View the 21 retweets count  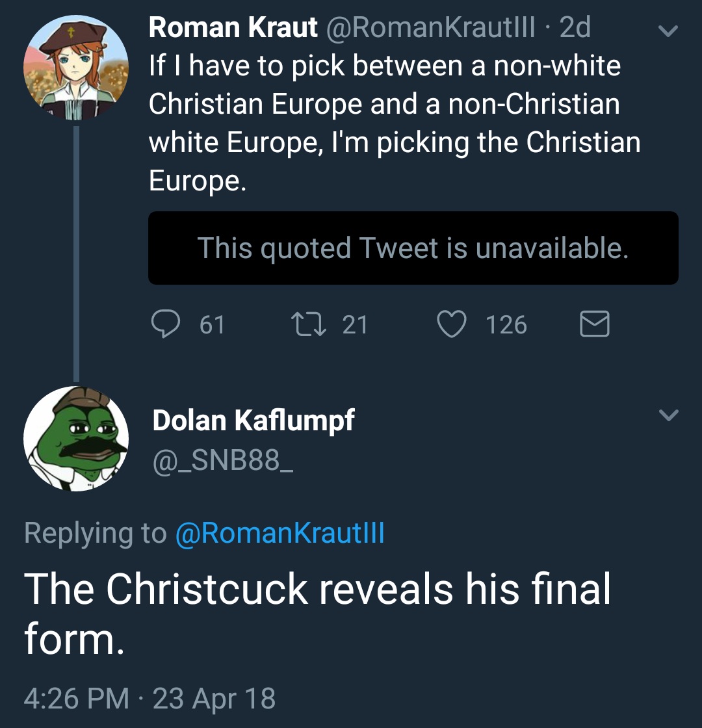point(355,324)
